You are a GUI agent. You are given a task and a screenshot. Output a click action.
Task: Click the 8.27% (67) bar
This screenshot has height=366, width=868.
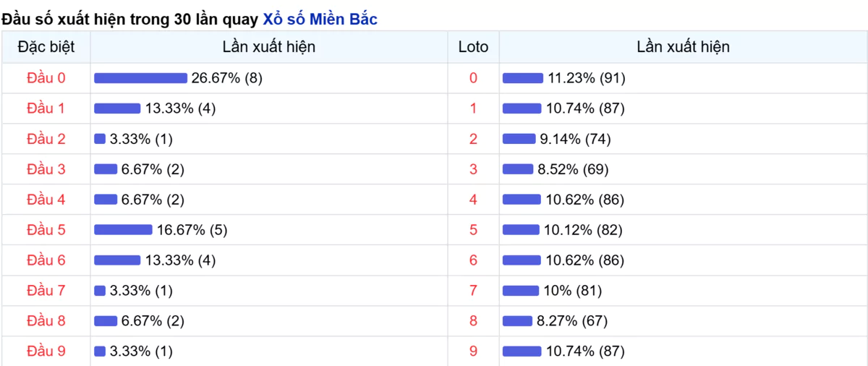(517, 321)
